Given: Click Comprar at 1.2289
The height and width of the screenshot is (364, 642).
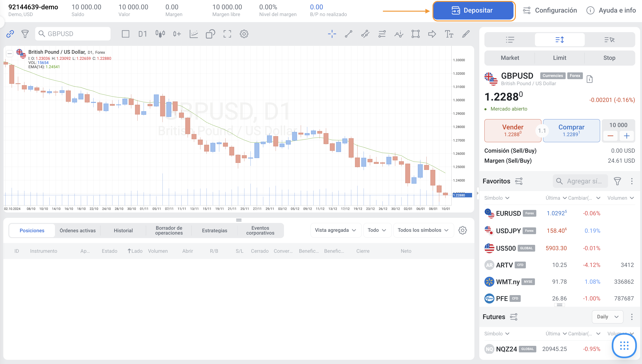Looking at the screenshot, I should click(x=571, y=131).
